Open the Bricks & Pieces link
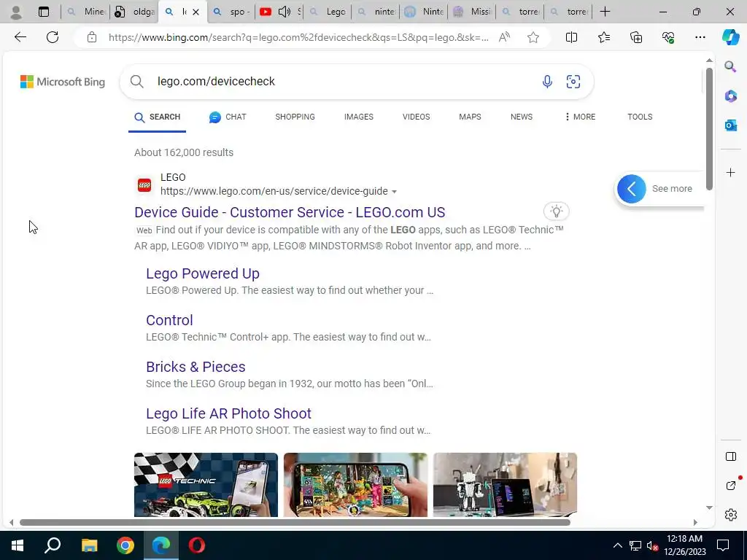 point(196,367)
